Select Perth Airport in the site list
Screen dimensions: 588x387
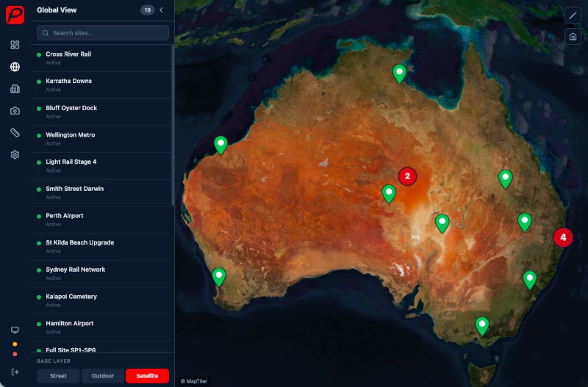65,216
